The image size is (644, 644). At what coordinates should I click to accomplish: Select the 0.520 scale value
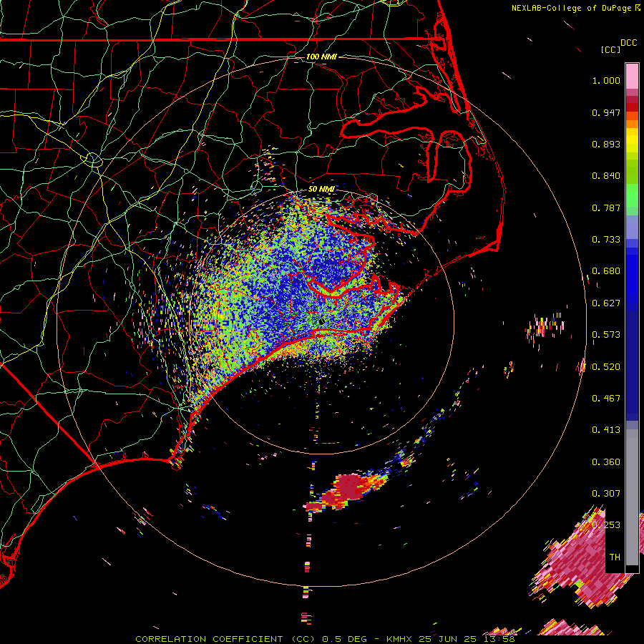[606, 367]
